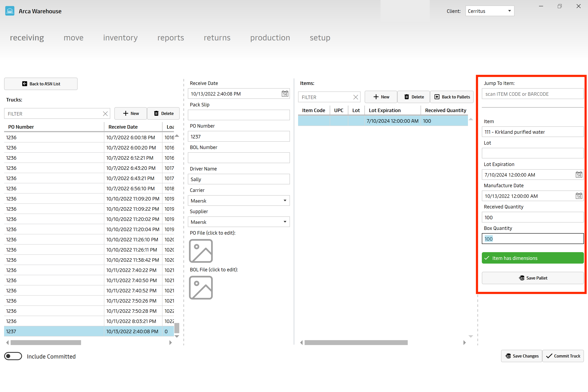Focus the Jump To Item scan field
The width and height of the screenshot is (588, 392).
[x=533, y=94]
